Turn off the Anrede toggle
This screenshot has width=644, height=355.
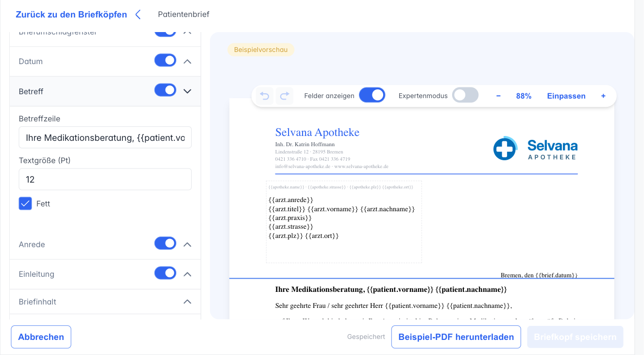pos(165,244)
